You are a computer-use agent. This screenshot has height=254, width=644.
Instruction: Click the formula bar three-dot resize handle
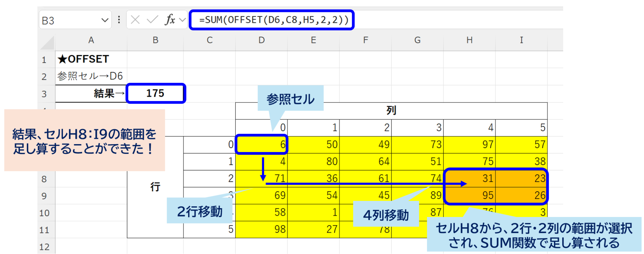click(x=119, y=20)
